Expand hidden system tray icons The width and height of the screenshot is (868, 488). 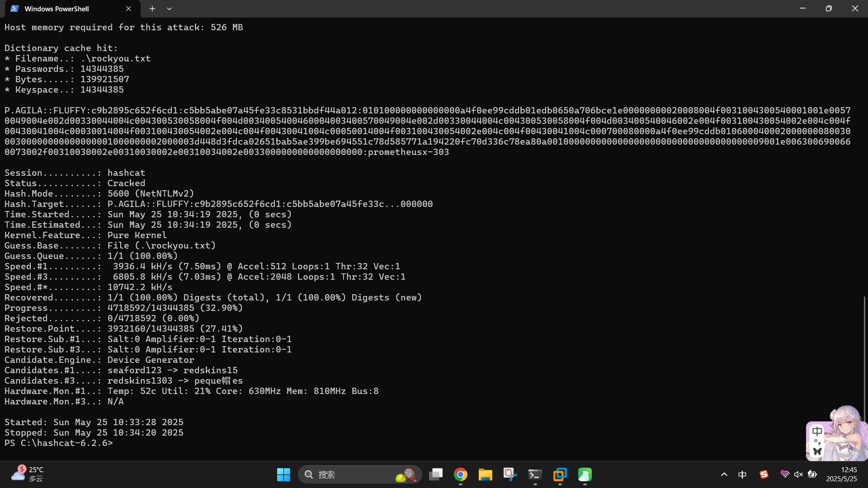[x=724, y=474]
